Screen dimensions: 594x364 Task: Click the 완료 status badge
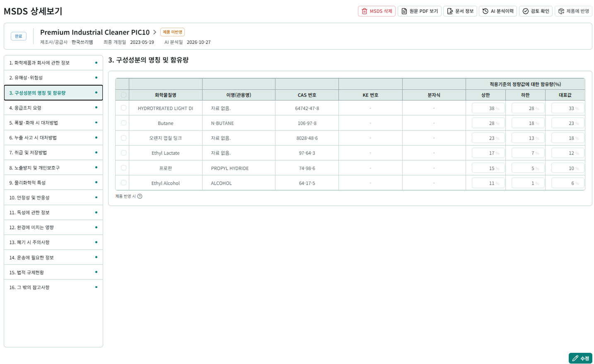(x=19, y=36)
